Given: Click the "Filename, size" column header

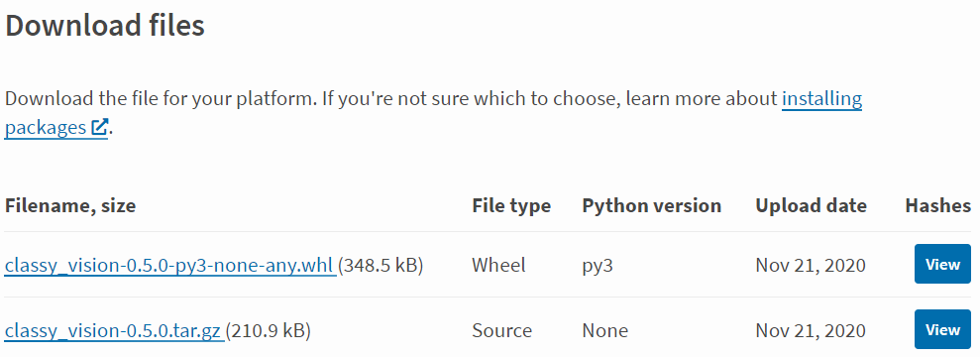Looking at the screenshot, I should 70,205.
